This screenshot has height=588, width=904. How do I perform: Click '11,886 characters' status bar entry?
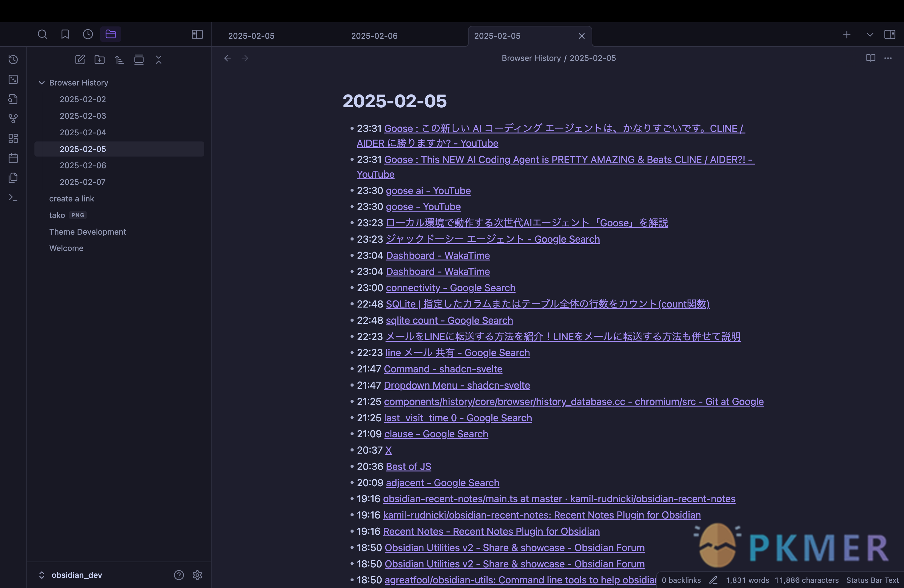tap(807, 580)
